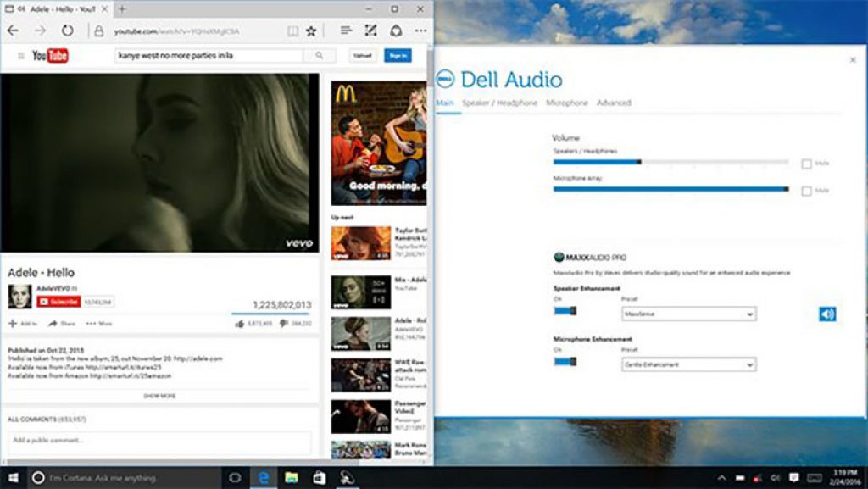Viewport: 868px width, 489px height.
Task: Toggle the Speaker Enhancement switch
Action: click(x=565, y=311)
